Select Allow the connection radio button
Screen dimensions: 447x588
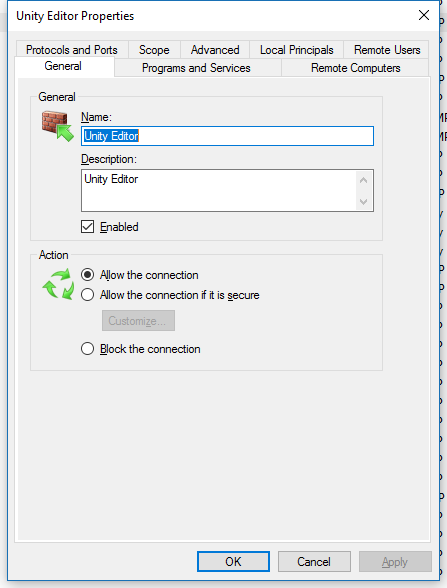87,275
